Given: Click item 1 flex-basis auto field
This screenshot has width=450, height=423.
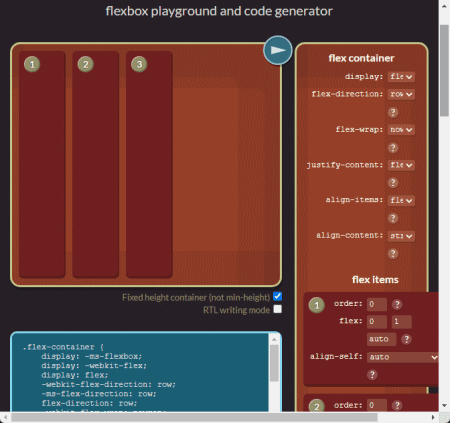Looking at the screenshot, I should pos(382,339).
